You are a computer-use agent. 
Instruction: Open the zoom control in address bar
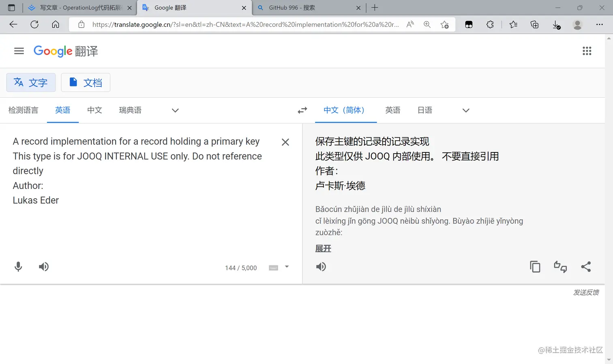[427, 24]
